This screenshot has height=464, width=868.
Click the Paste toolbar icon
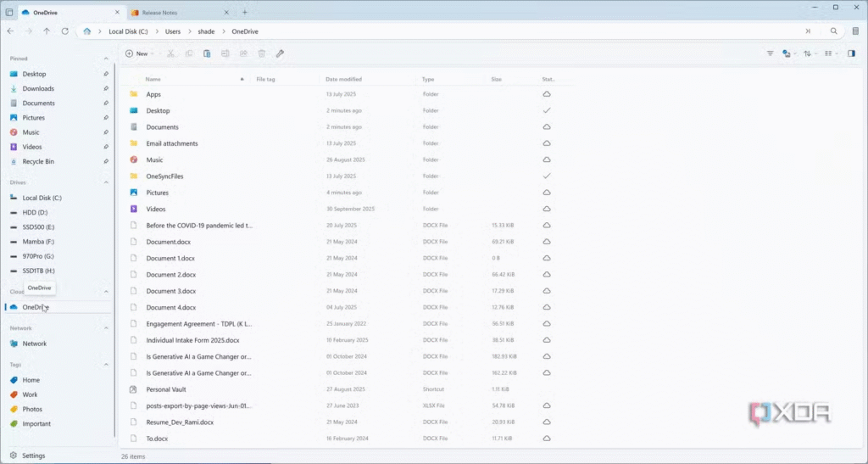pos(207,53)
